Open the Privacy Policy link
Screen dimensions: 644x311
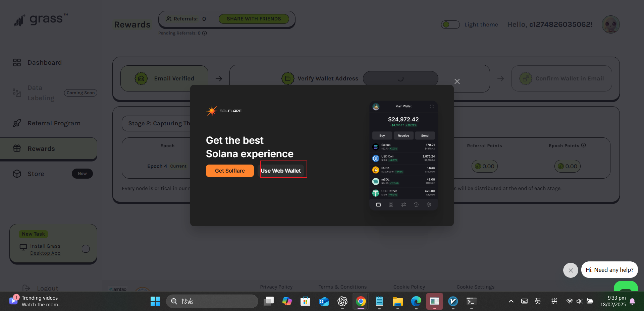pyautogui.click(x=276, y=287)
